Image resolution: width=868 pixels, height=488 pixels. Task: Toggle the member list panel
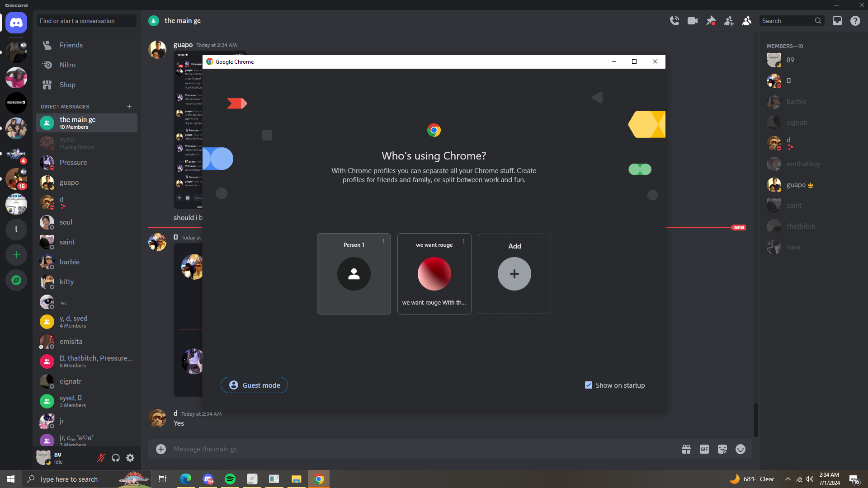[747, 21]
